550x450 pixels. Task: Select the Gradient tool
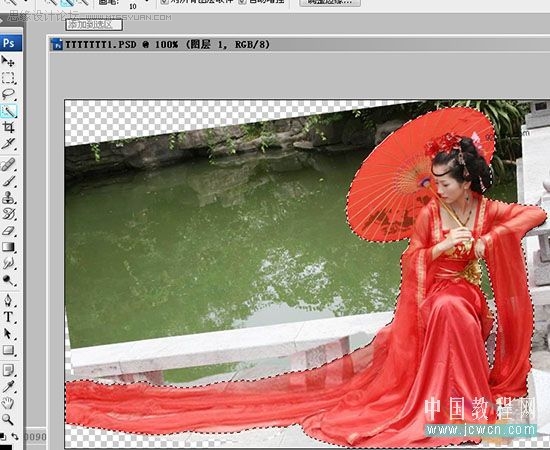pyautogui.click(x=8, y=247)
